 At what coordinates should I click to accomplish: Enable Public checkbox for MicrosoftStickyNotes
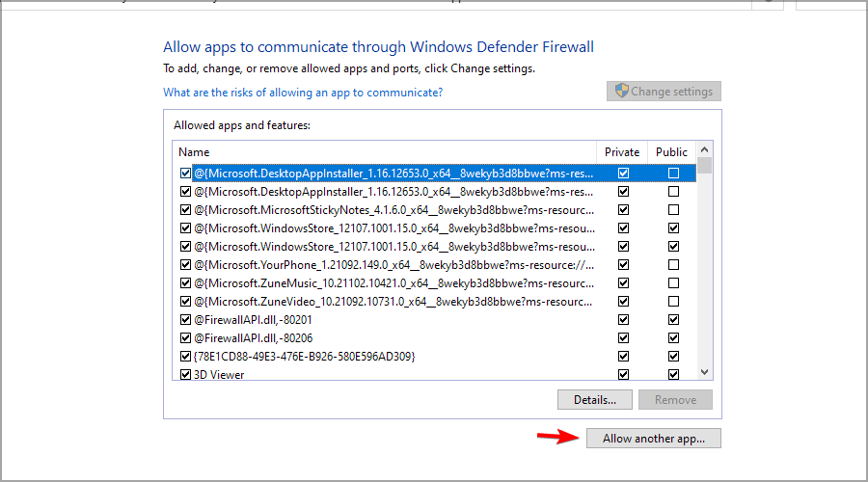pyautogui.click(x=673, y=210)
